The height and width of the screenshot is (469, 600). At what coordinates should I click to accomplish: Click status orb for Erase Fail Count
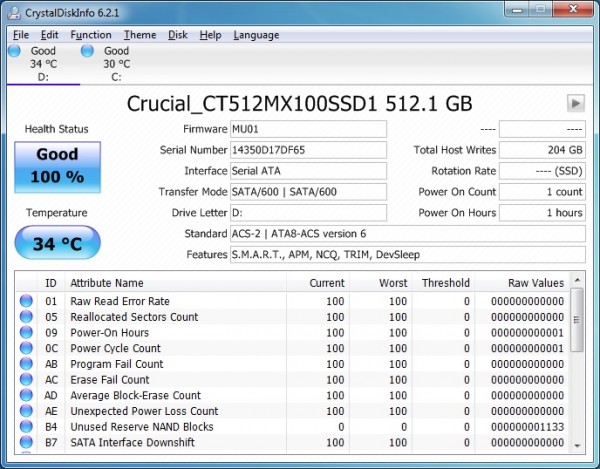coord(26,379)
